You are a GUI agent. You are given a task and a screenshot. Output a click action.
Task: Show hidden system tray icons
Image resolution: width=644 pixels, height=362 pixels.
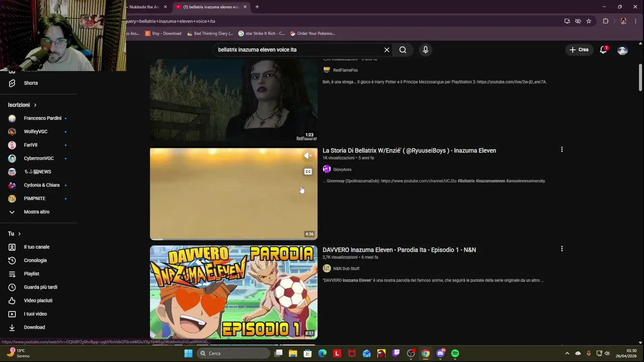(x=567, y=353)
